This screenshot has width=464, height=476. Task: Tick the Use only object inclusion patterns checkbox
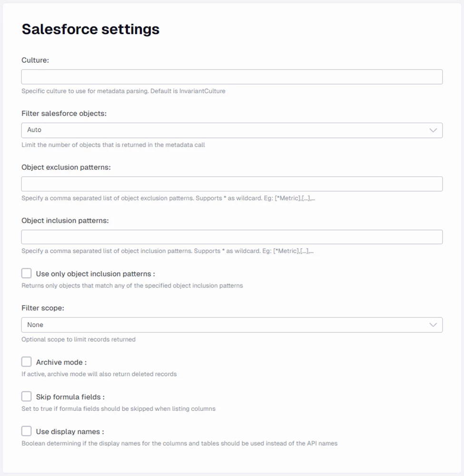[27, 273]
